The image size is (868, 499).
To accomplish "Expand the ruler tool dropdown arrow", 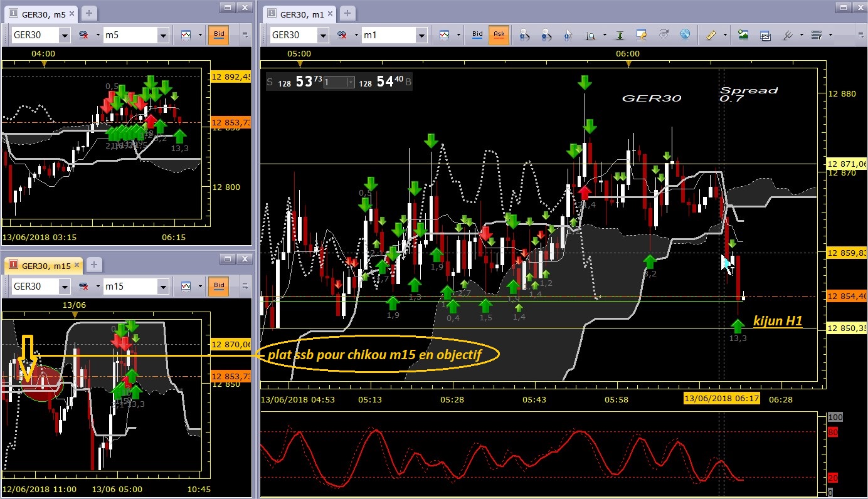I will (725, 35).
